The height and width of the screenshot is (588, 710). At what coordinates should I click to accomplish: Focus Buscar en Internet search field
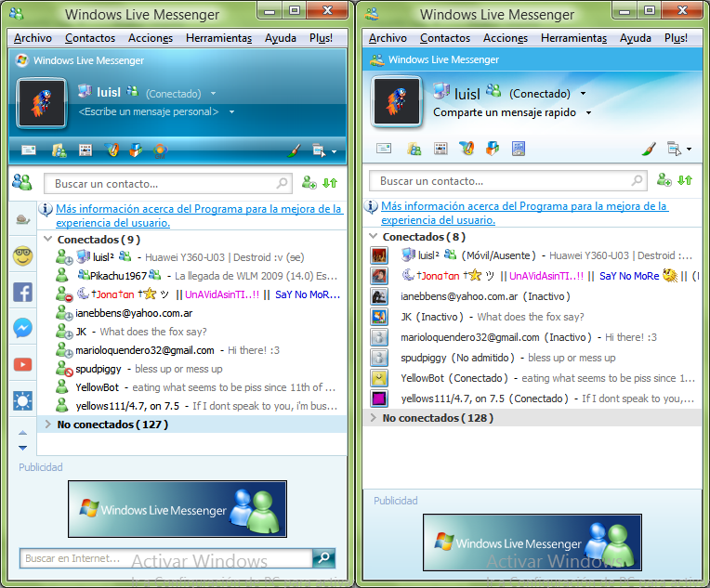166,558
